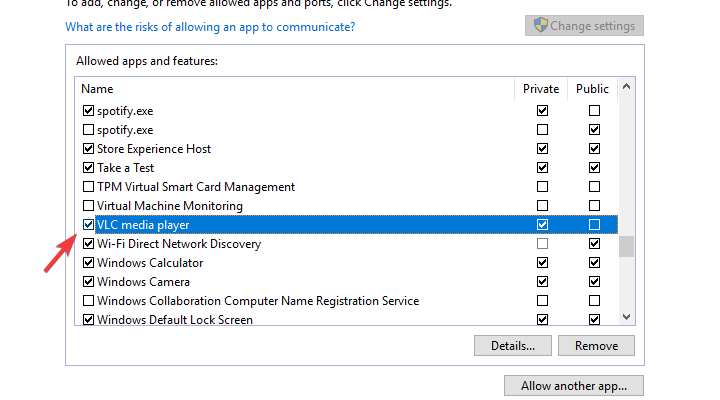Toggle Public checkbox for Windows Camera
720x400 pixels.
(x=594, y=282)
